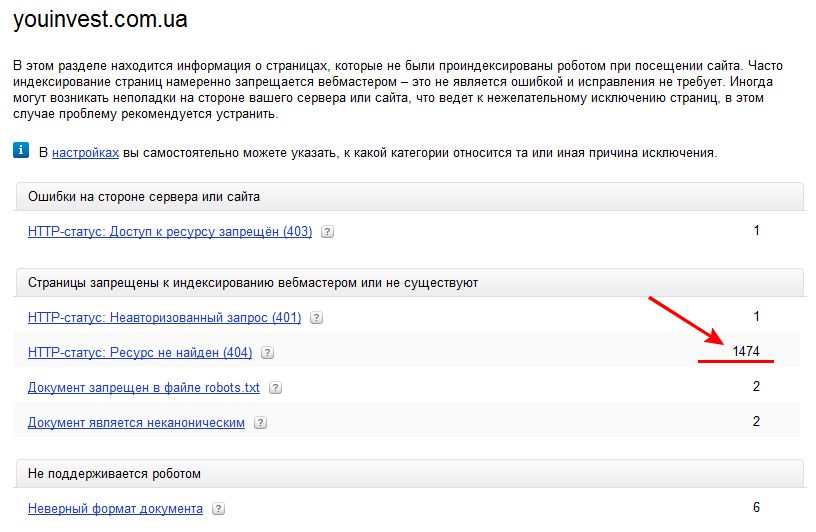The height and width of the screenshot is (532, 816).
Task: Click question mark beside 401 status link
Action: 316,318
